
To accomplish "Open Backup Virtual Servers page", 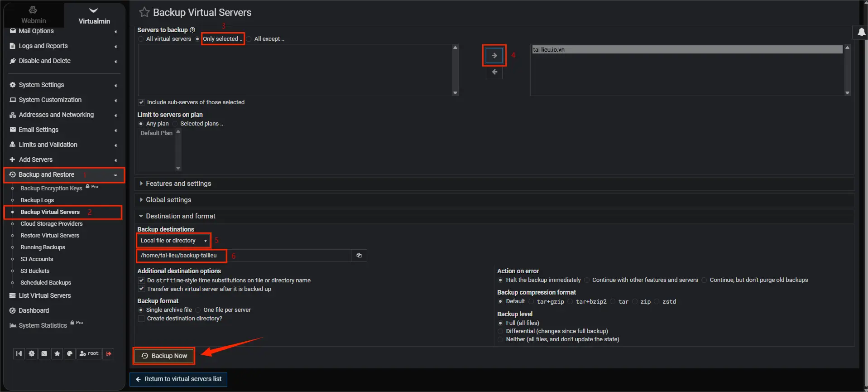I will 50,212.
